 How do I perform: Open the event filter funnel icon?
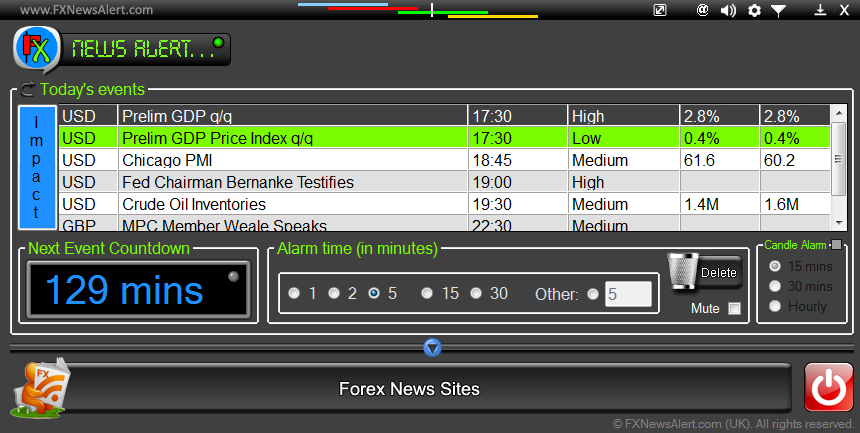coord(778,10)
